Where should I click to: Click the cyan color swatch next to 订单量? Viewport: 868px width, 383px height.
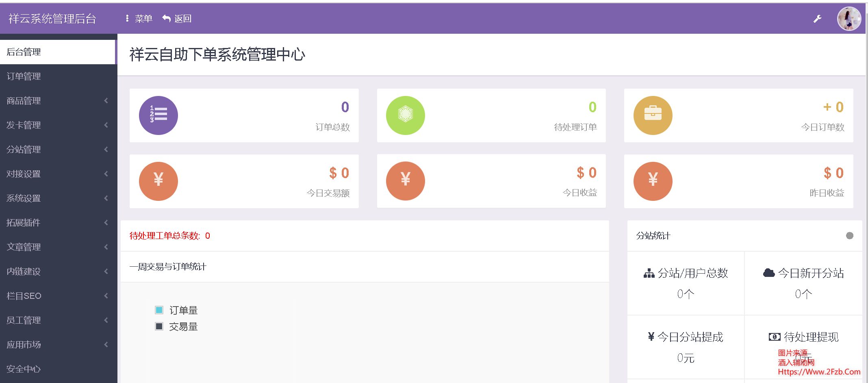pyautogui.click(x=159, y=310)
